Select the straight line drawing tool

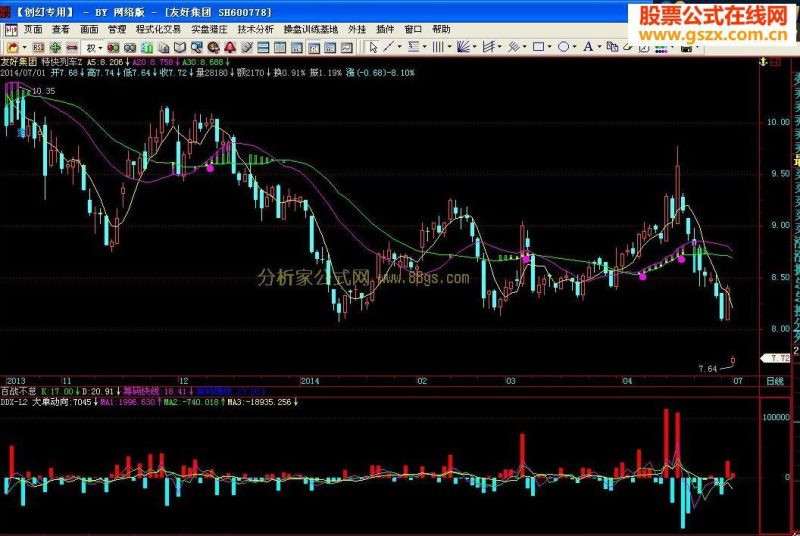click(388, 47)
